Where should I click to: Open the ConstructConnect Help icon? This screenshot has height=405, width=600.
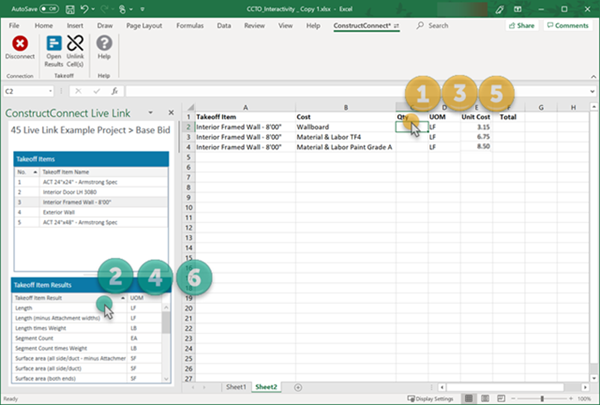(104, 43)
